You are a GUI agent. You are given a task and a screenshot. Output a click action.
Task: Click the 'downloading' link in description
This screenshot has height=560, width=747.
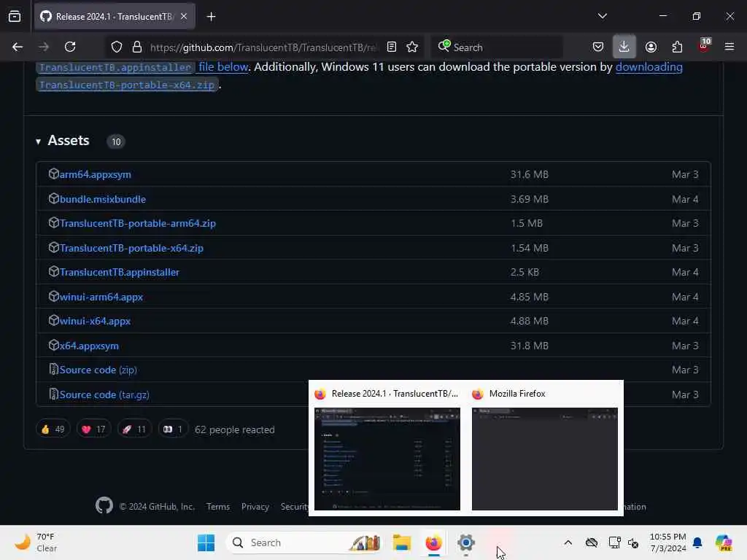(x=649, y=67)
